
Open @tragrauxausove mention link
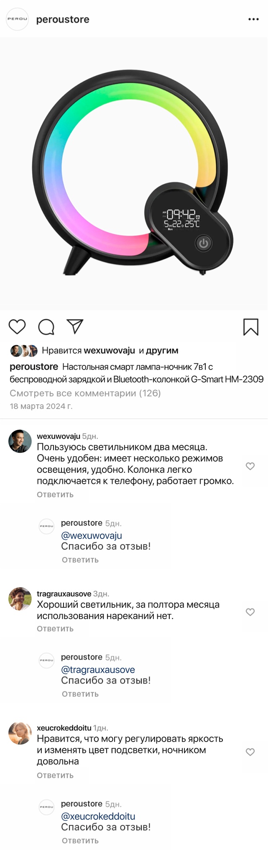[98, 669]
